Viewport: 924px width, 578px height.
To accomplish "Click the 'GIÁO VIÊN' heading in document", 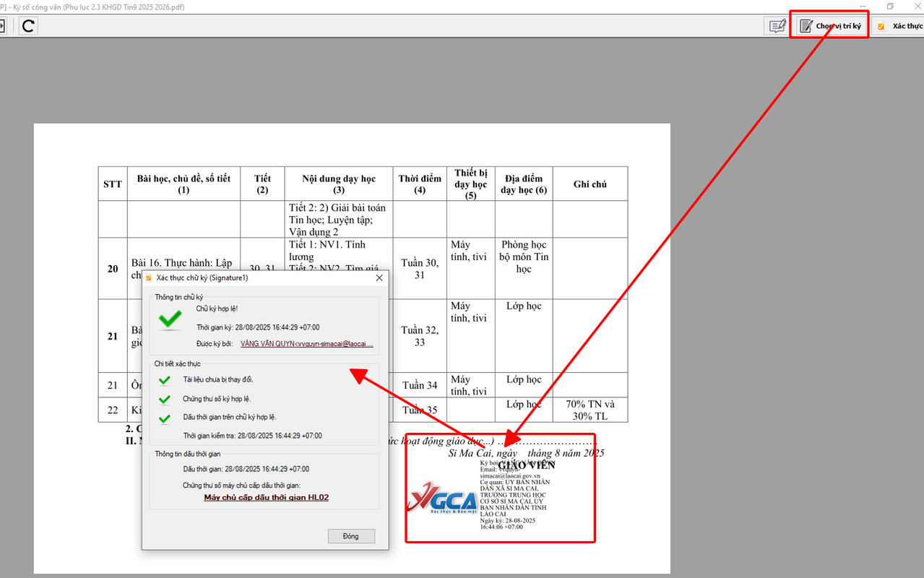I will coord(527,465).
